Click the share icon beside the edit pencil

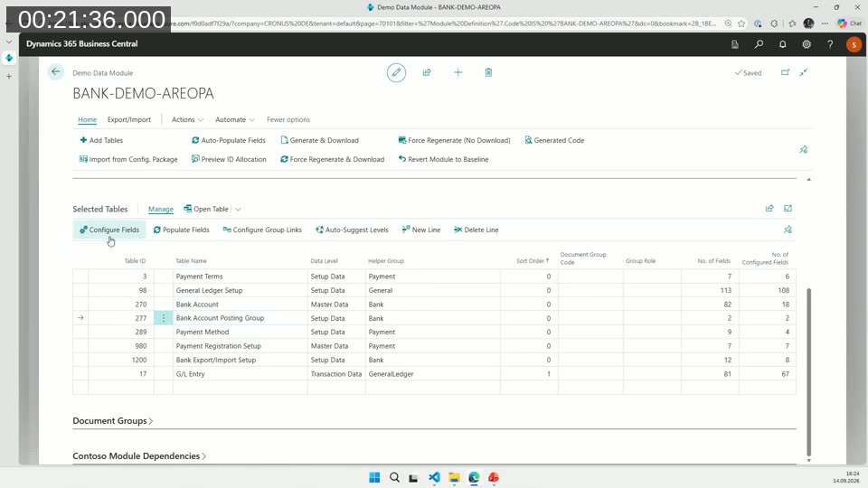[x=427, y=72]
